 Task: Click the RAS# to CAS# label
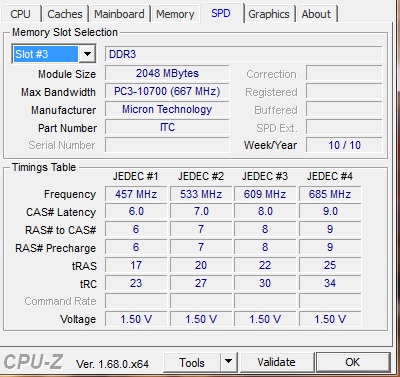(x=60, y=230)
